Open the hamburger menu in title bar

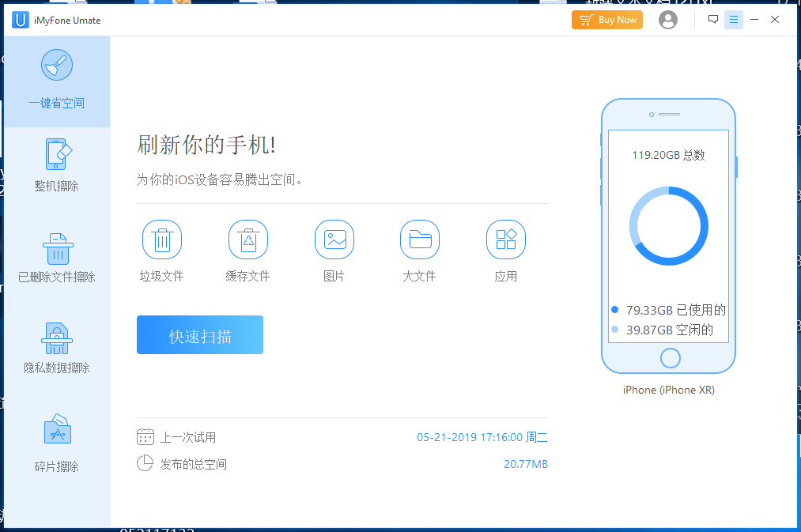point(734,18)
